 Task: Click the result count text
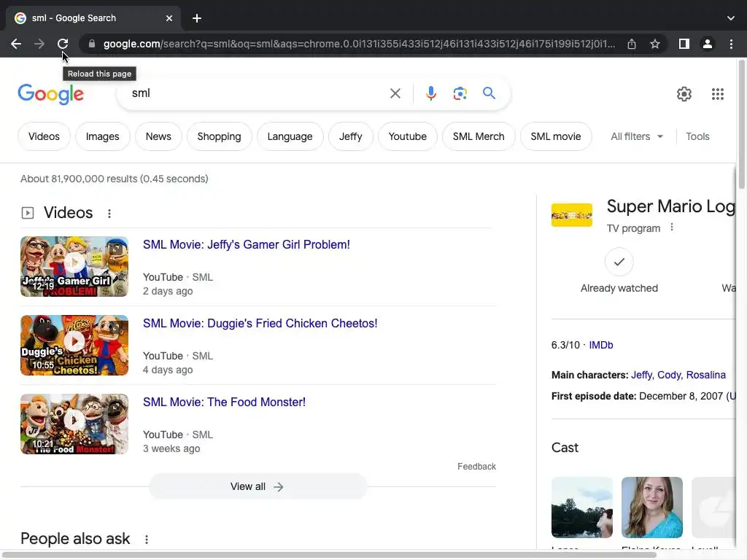(x=115, y=179)
